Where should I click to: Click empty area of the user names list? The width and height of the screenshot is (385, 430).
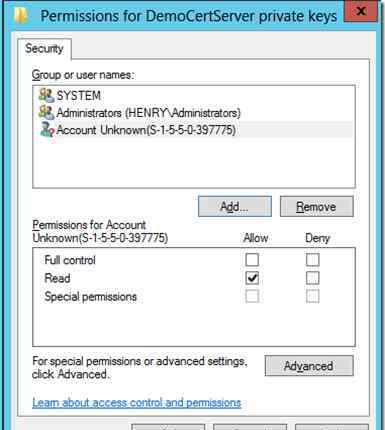pos(194,163)
